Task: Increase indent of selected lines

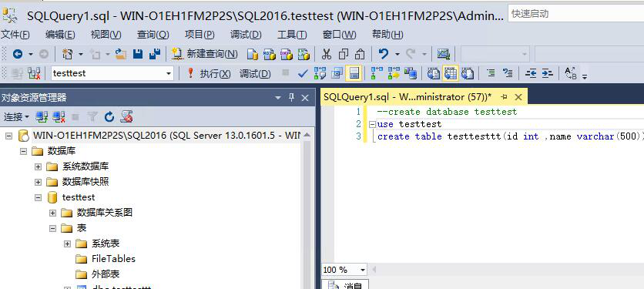Action: (547, 73)
